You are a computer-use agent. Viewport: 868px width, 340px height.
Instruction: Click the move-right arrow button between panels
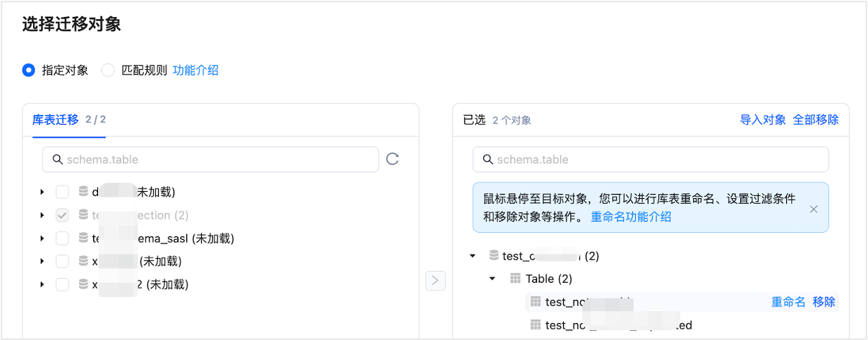[x=435, y=281]
